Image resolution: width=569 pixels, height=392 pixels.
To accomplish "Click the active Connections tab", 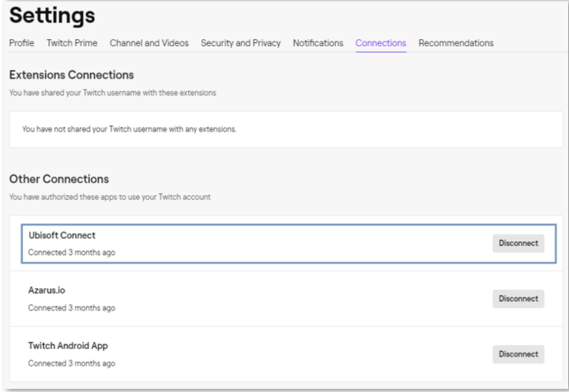I will [381, 43].
